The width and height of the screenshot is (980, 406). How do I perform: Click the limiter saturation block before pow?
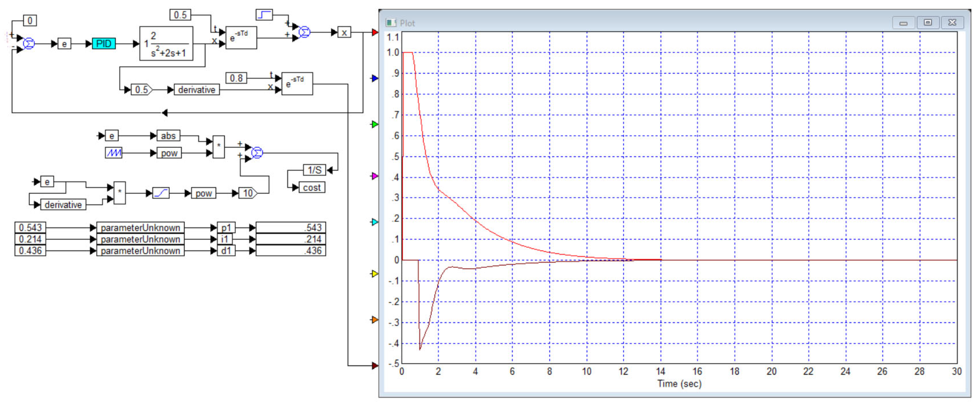(161, 193)
